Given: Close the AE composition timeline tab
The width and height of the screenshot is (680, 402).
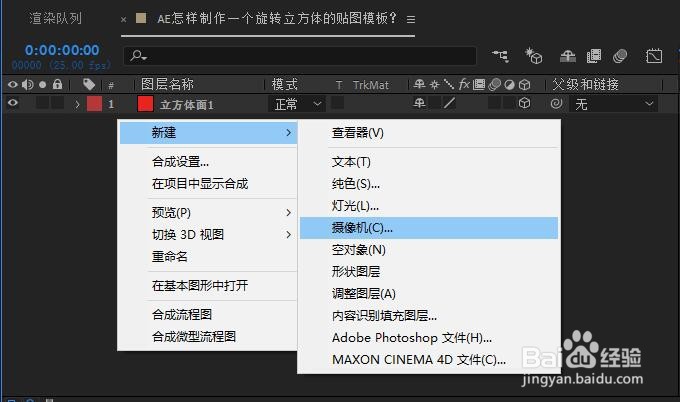Looking at the screenshot, I should pos(124,20).
